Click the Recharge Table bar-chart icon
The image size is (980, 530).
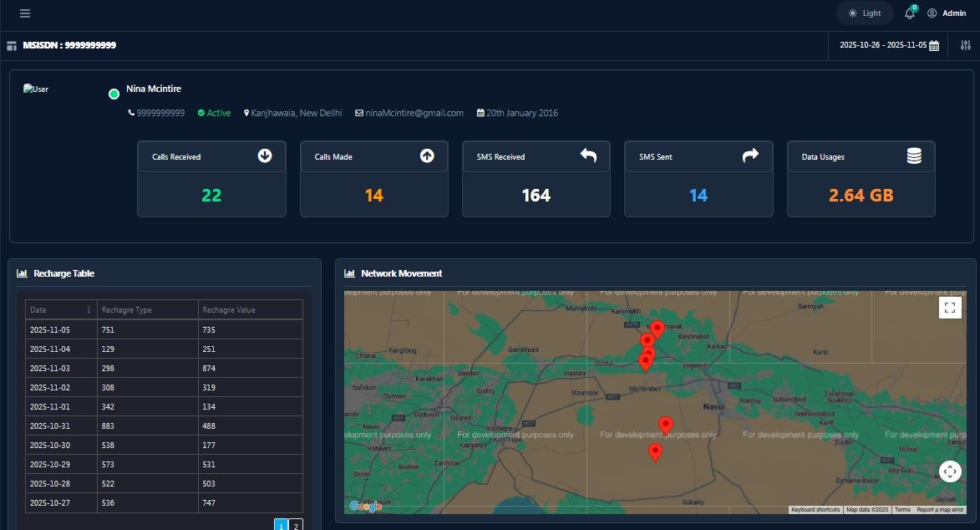click(x=20, y=273)
